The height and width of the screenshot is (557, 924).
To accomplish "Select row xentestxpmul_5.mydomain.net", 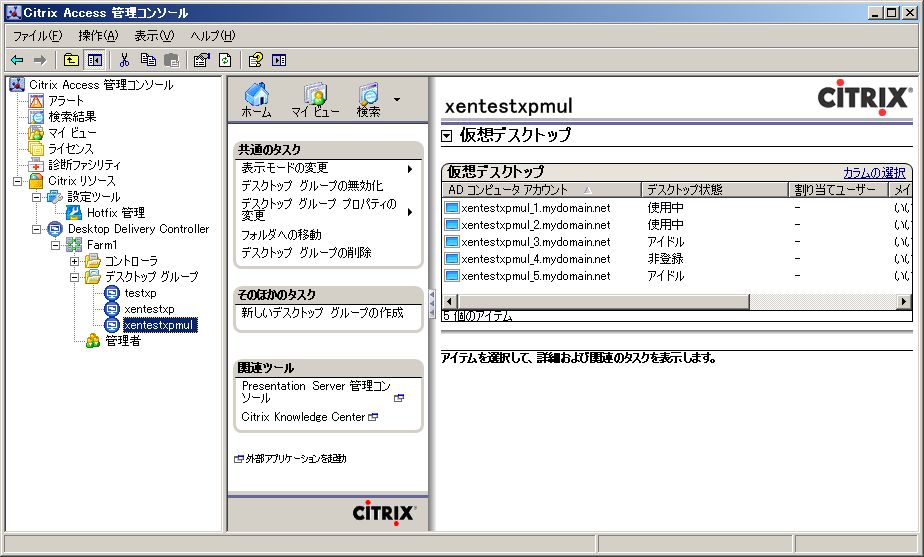I will point(677,276).
